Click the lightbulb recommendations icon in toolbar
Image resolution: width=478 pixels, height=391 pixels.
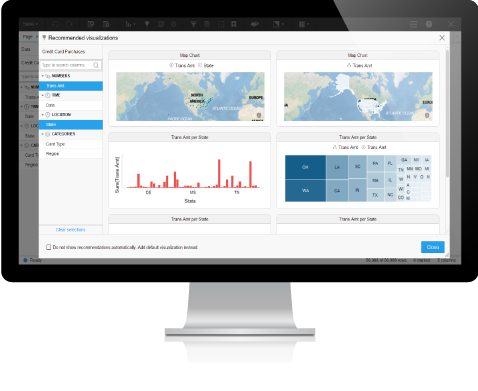click(147, 24)
